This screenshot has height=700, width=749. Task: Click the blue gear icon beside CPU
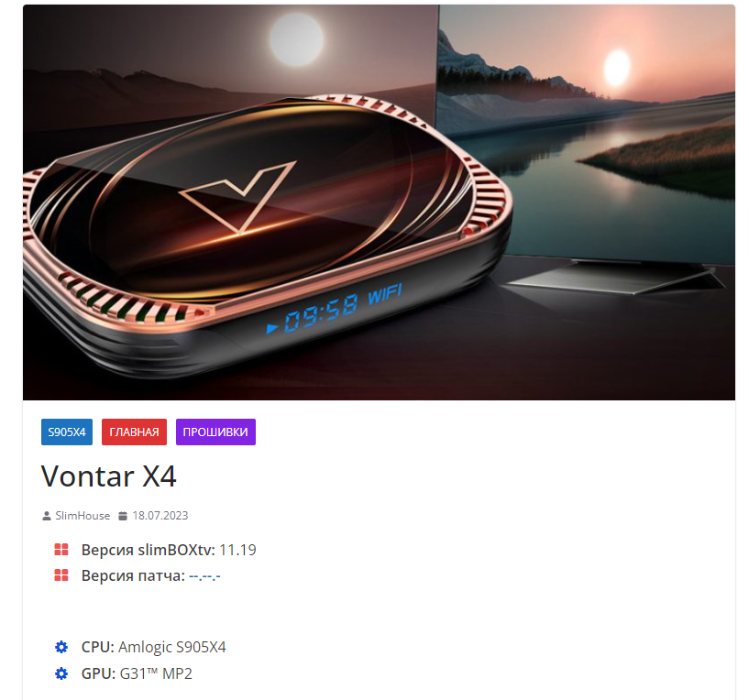(x=61, y=647)
